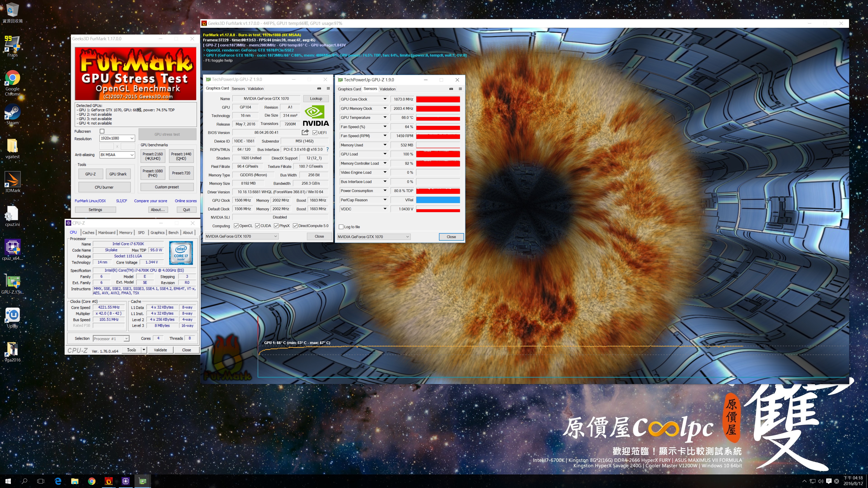Open the Google Chrome desktop shortcut
Viewport: 868px width, 488px height.
pyautogui.click(x=12, y=83)
